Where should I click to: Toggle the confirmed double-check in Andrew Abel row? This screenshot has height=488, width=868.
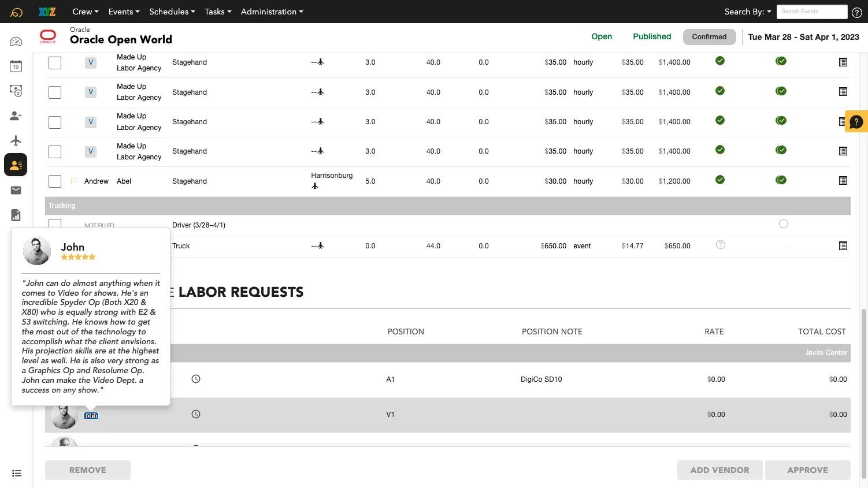coord(781,180)
